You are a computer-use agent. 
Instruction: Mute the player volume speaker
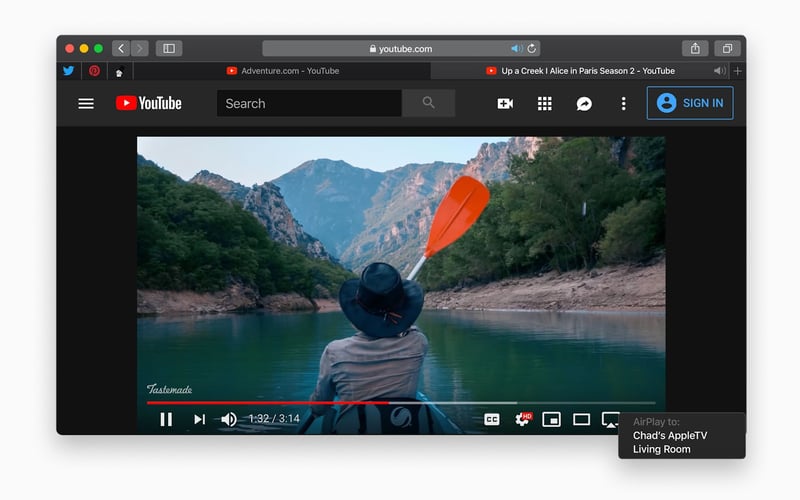click(229, 419)
